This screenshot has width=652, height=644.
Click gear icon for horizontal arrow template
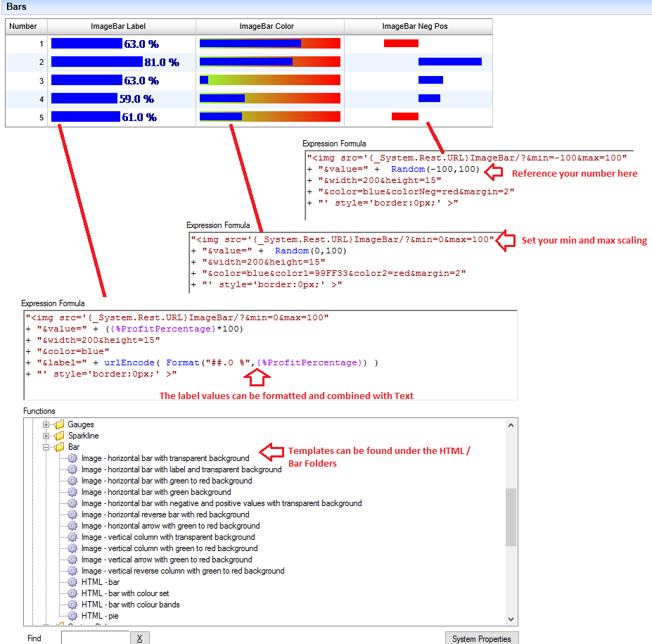(72, 526)
